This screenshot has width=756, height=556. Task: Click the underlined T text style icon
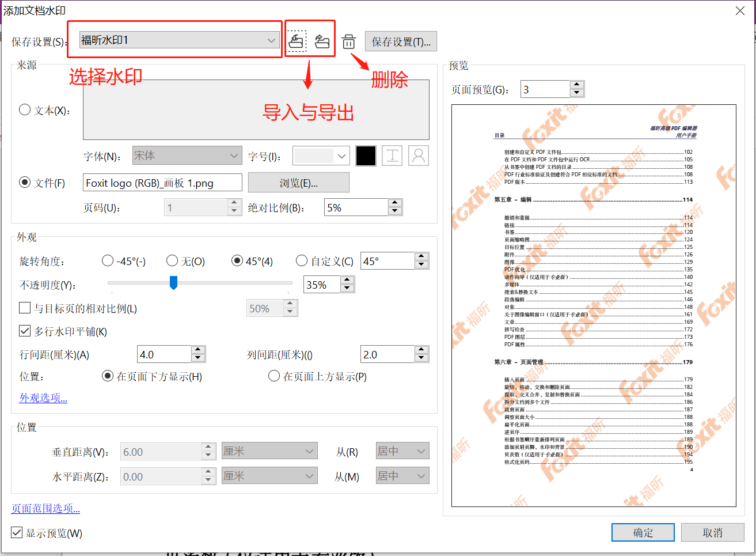click(392, 156)
